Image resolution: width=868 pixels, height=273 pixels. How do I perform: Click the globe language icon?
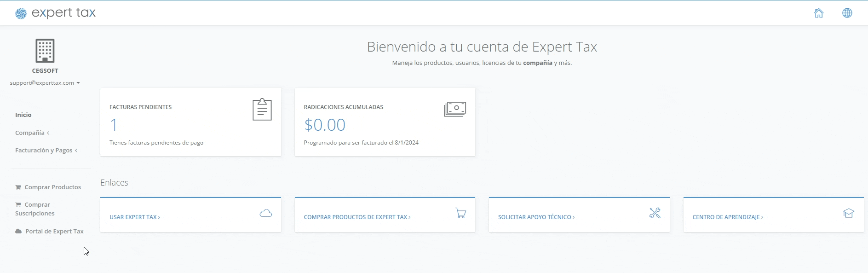tap(847, 13)
